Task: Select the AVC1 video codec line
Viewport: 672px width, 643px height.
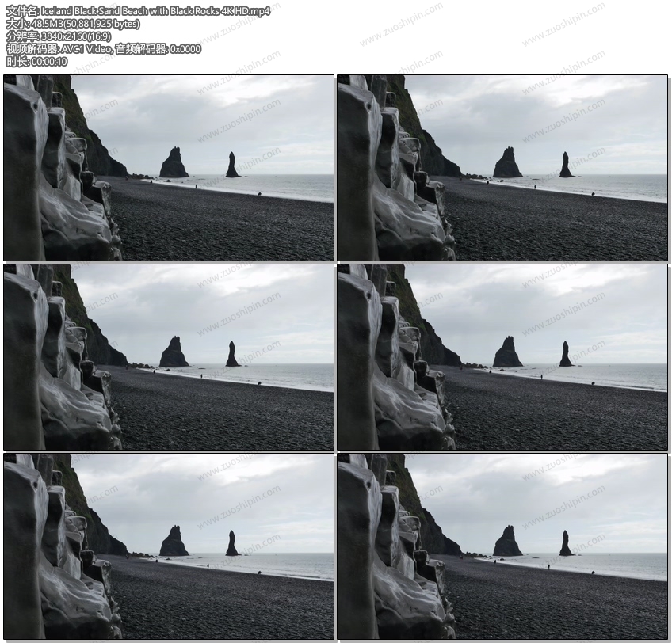Action: click(103, 49)
